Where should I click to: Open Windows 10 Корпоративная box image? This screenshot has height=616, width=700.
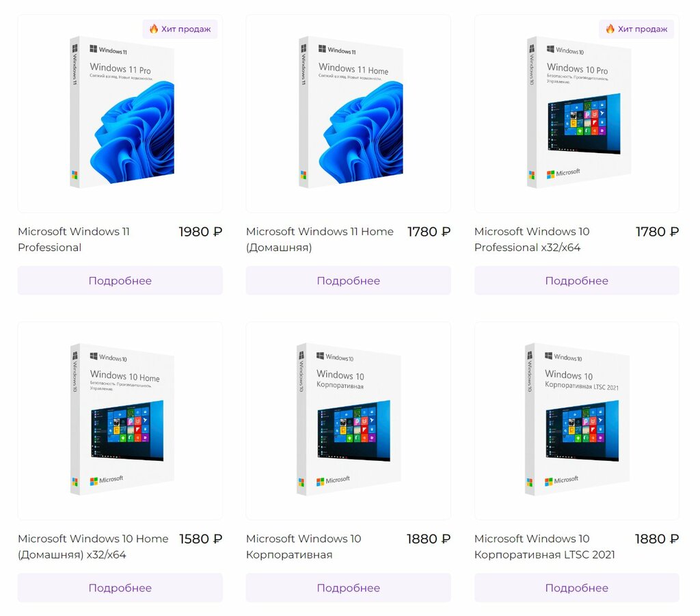349,419
